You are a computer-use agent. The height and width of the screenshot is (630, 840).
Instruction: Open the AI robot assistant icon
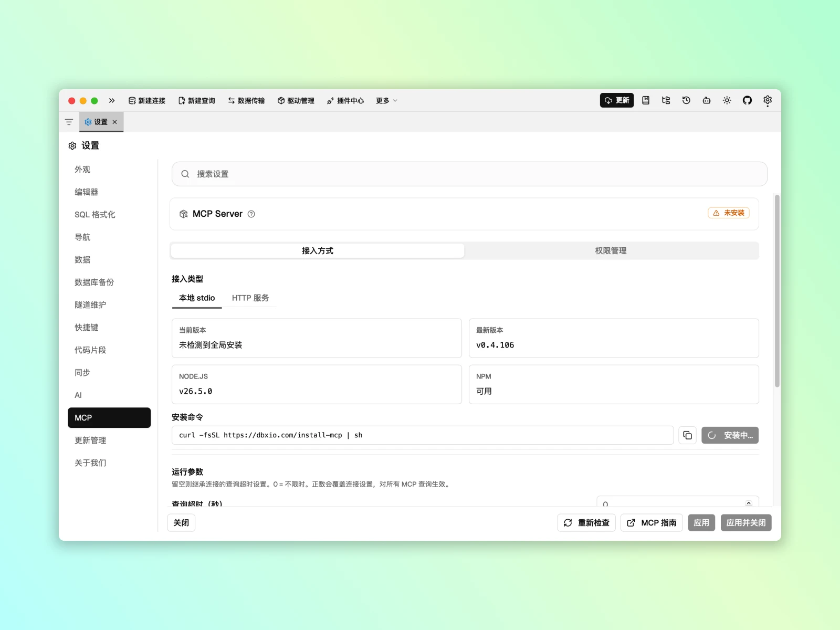click(707, 100)
